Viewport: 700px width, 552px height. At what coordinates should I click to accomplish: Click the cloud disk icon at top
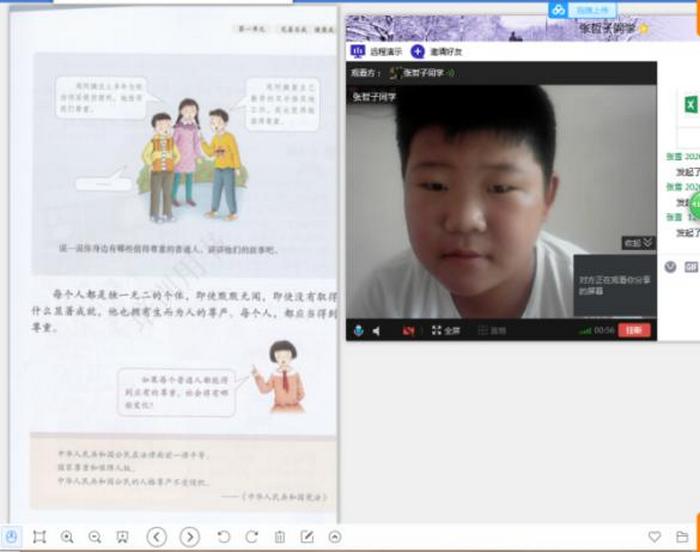558,10
